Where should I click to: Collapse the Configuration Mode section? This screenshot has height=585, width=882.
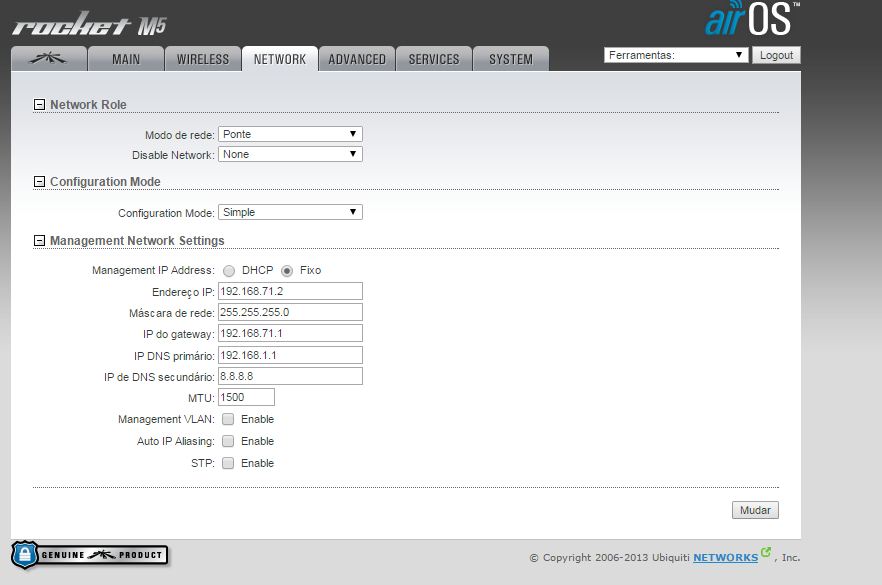[x=39, y=182]
